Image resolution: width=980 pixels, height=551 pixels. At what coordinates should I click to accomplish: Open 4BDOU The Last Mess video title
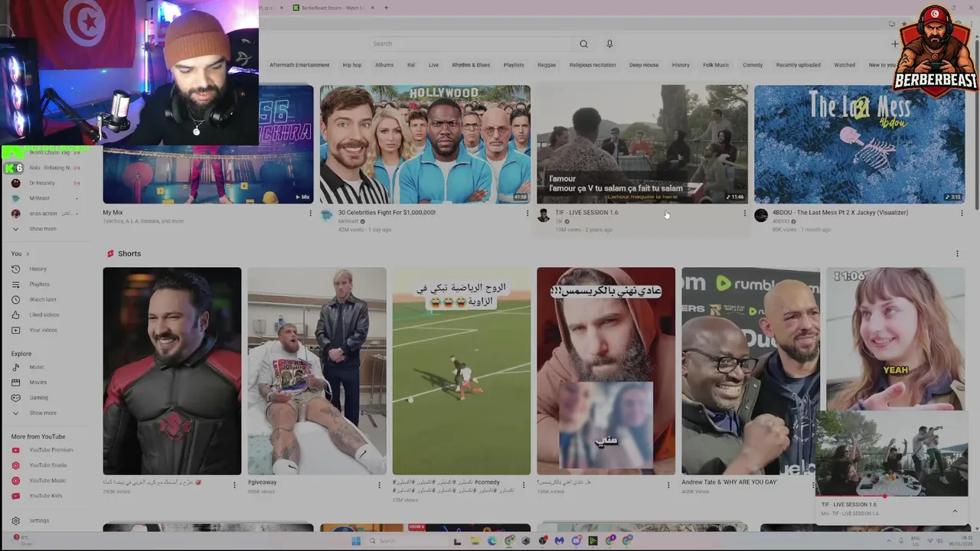(x=840, y=212)
